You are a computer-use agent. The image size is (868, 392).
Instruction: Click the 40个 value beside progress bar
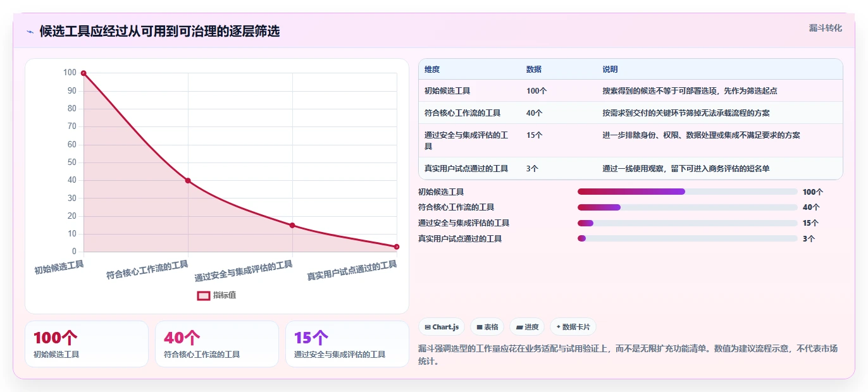(811, 207)
